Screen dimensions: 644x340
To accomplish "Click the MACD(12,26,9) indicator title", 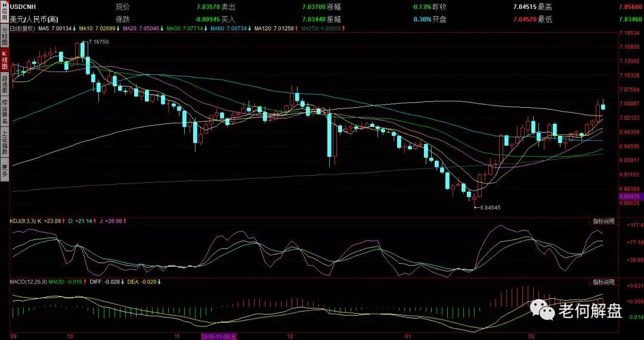I will click(x=29, y=282).
